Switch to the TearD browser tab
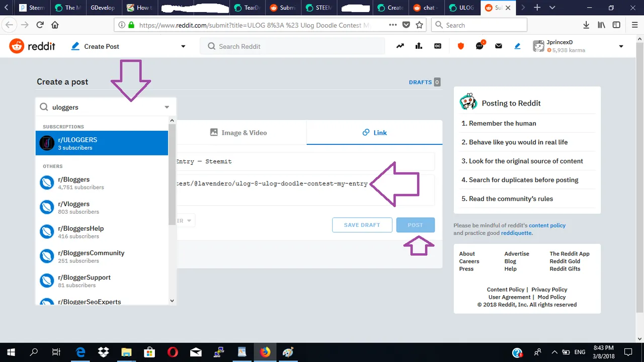 coord(247,8)
